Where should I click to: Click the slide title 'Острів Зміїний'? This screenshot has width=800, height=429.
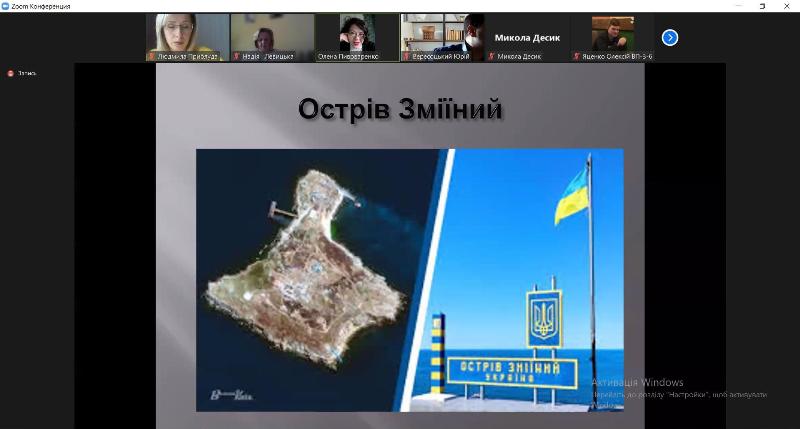click(x=400, y=109)
